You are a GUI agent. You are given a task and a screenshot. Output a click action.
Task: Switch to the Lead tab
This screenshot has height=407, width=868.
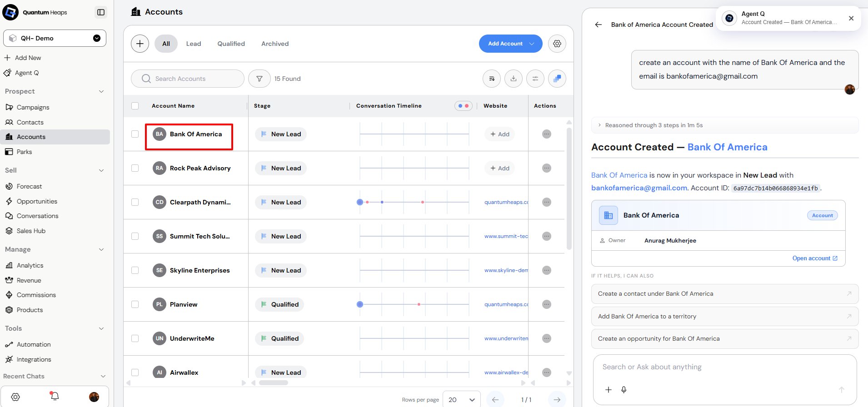(x=194, y=44)
